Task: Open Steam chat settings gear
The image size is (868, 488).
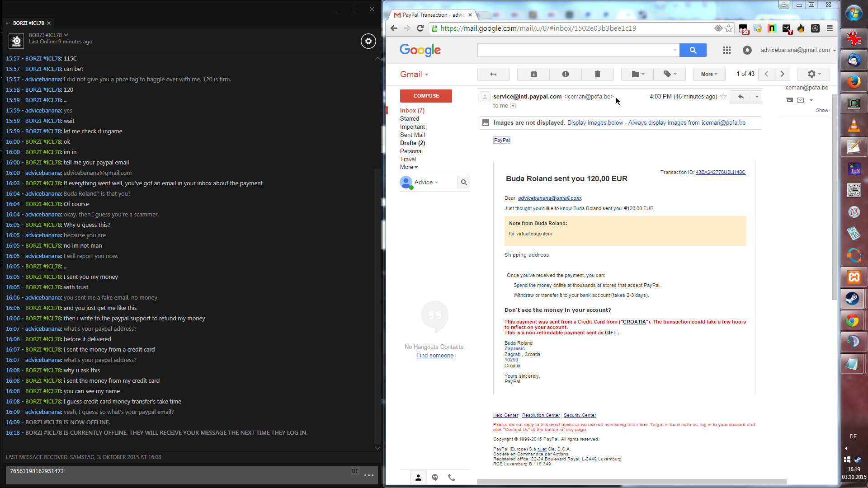Action: point(368,41)
